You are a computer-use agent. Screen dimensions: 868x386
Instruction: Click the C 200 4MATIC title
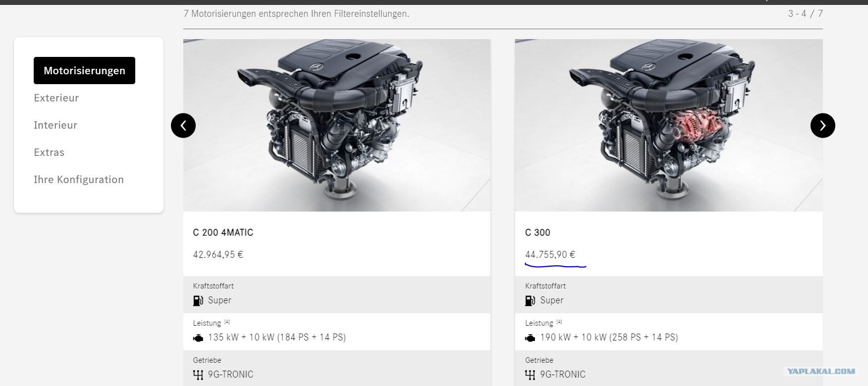click(223, 233)
